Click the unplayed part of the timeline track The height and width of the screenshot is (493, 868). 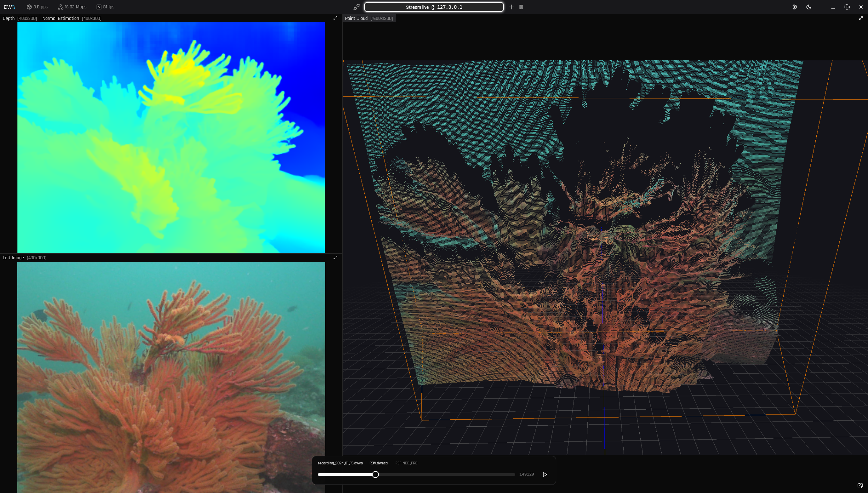pos(447,475)
